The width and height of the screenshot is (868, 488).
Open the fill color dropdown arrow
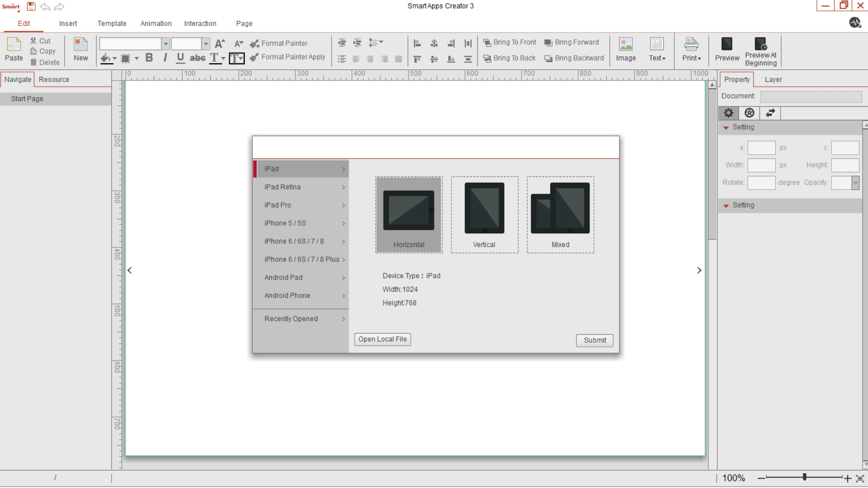coord(114,58)
